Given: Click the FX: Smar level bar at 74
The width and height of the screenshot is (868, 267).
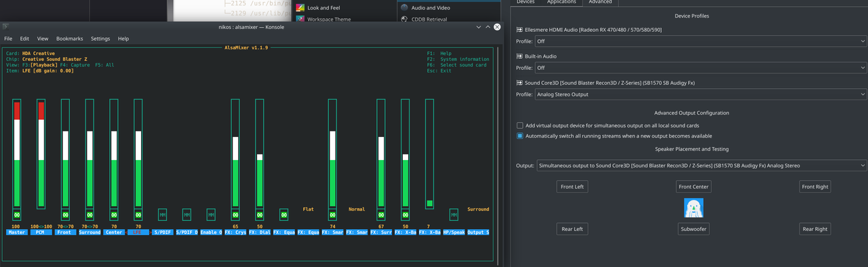Looking at the screenshot, I should point(332,153).
